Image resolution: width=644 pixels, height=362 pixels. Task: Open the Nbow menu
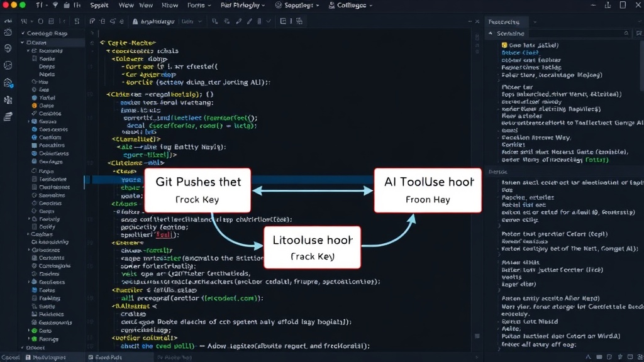click(170, 5)
